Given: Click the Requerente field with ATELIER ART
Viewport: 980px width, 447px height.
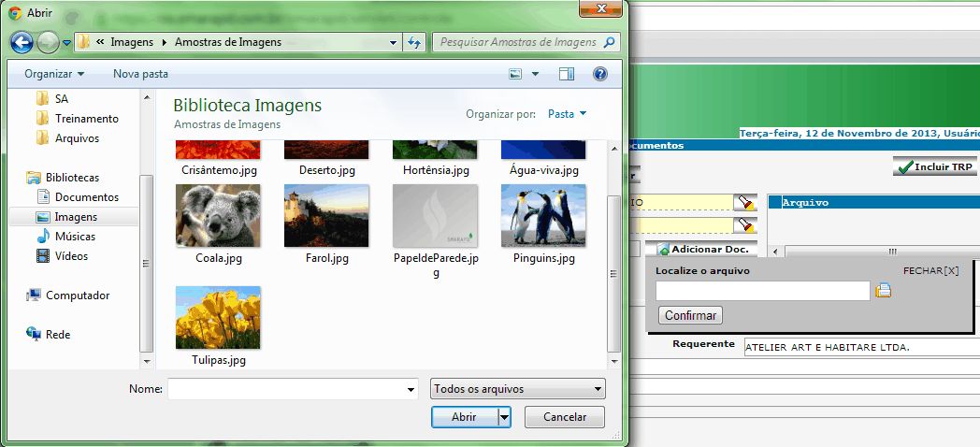Looking at the screenshot, I should 861,348.
